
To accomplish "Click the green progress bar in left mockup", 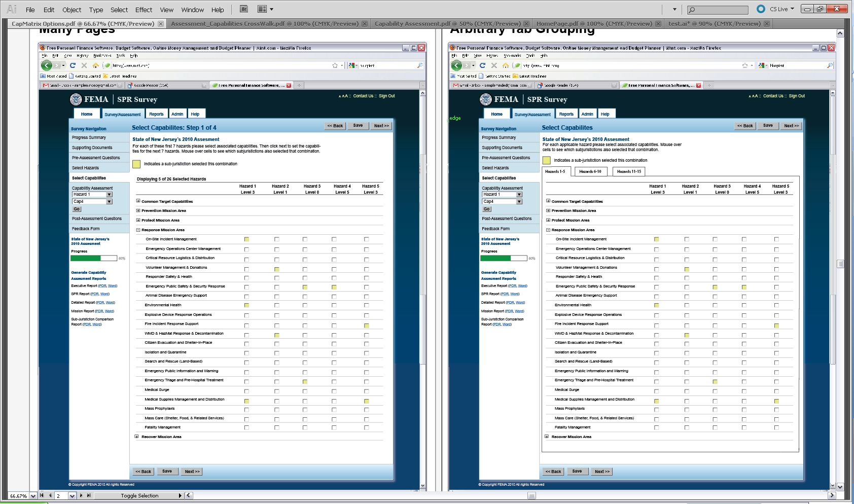I will point(85,258).
